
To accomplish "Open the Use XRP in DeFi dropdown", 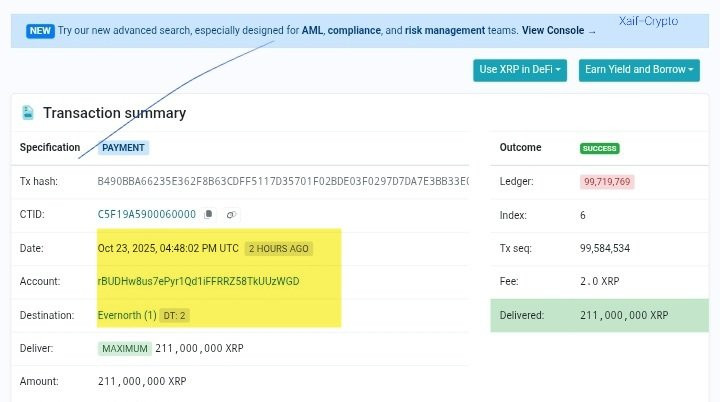I will pyautogui.click(x=520, y=70).
